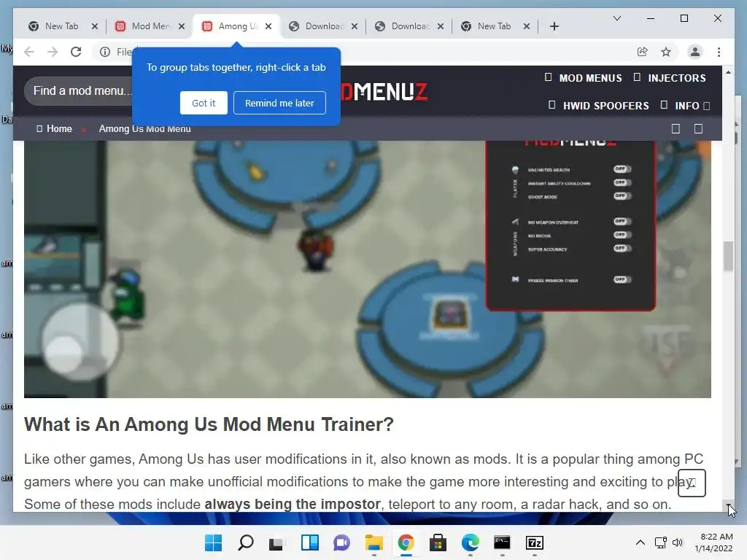Close the second Download tab
747x560 pixels.
441,26
